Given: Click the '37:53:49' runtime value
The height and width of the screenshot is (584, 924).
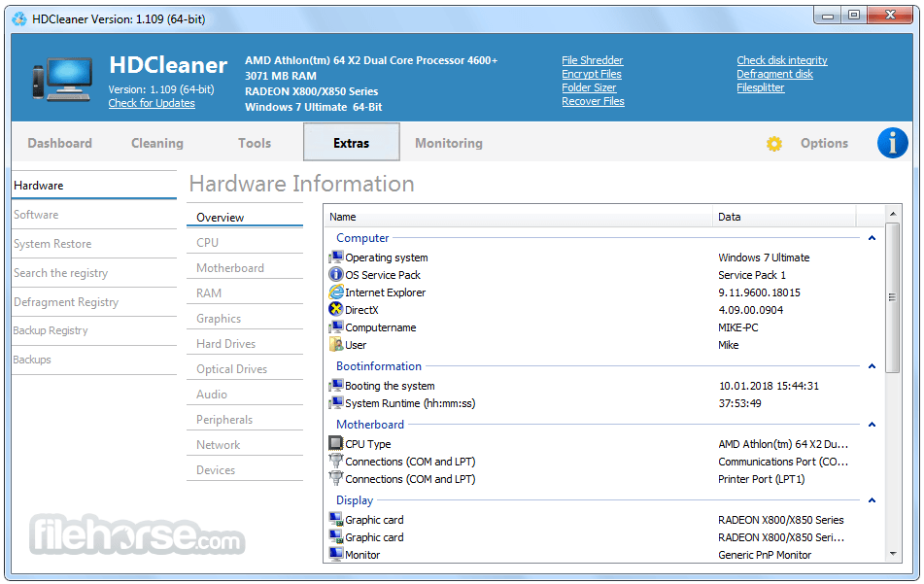Looking at the screenshot, I should (x=739, y=403).
